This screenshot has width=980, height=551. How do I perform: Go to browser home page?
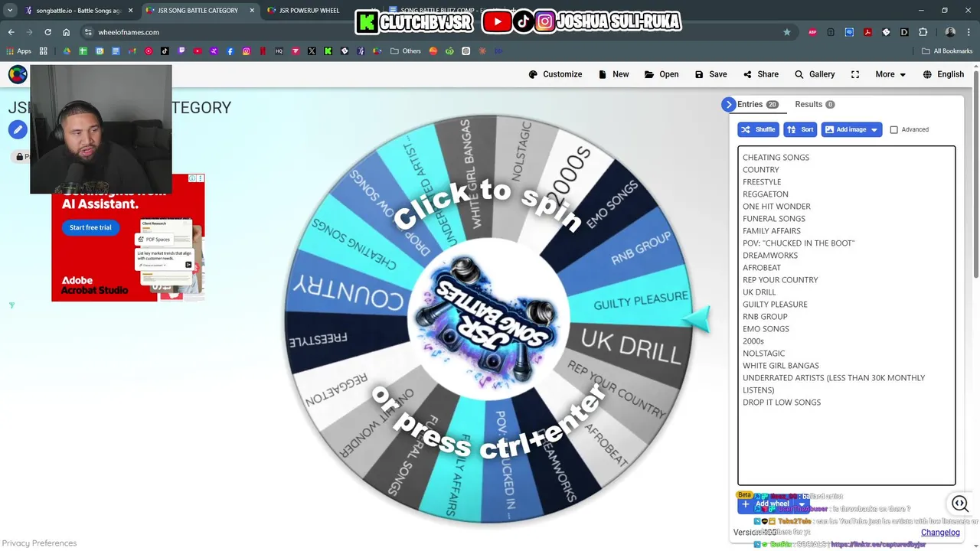(x=66, y=32)
